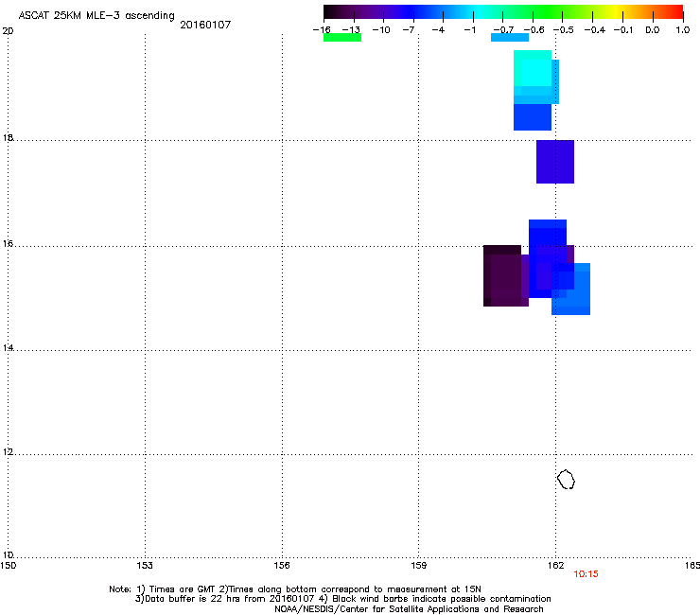Click the indigo data square below 18N
Image resolution: width=700 pixels, height=615 pixels.
click(x=555, y=162)
